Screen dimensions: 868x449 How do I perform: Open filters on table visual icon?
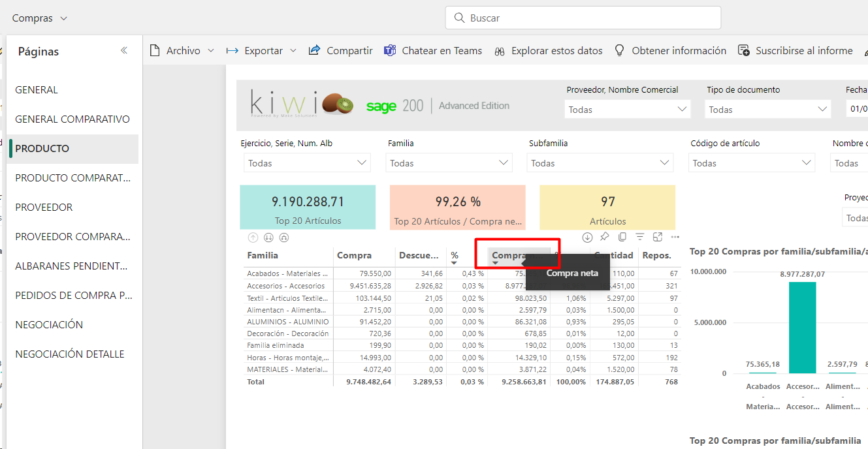coord(640,237)
